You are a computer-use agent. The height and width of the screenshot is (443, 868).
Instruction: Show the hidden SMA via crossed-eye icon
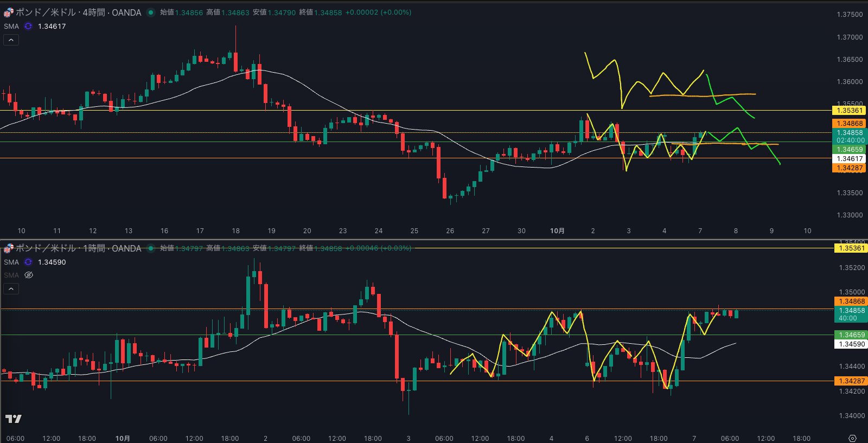29,275
